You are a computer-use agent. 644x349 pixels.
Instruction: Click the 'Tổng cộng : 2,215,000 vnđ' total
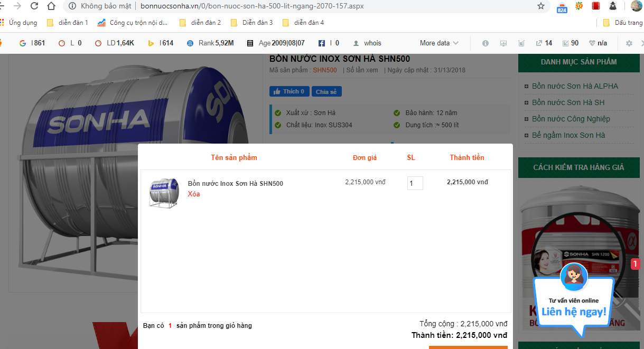pyautogui.click(x=463, y=324)
